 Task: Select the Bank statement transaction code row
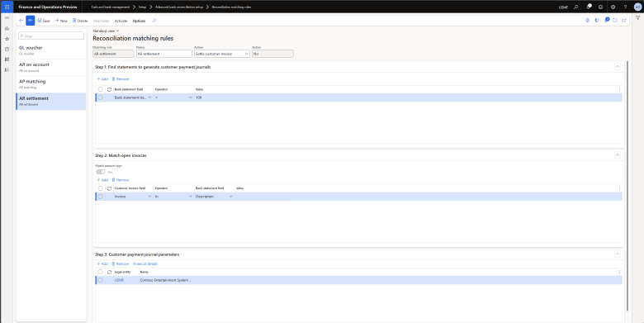(x=100, y=97)
